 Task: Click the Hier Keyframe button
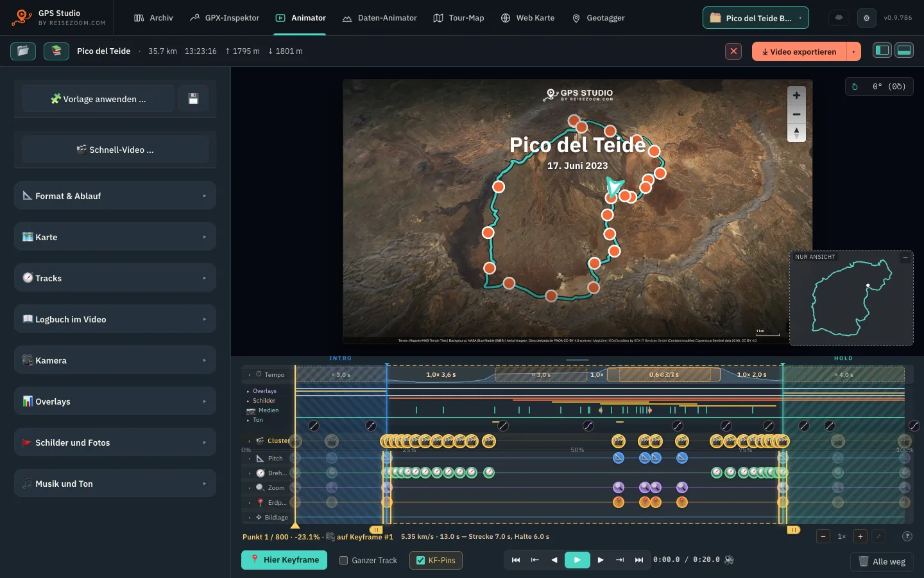tap(284, 560)
